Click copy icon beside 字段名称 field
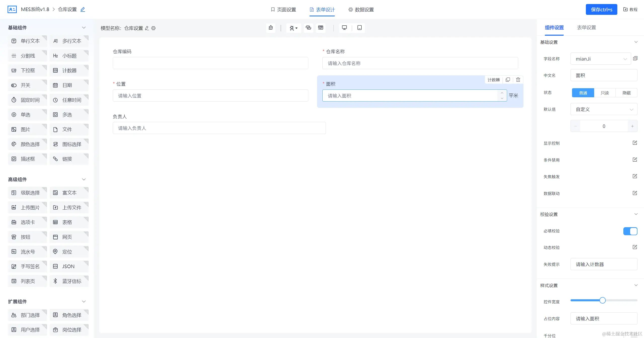The width and height of the screenshot is (644, 338). click(x=635, y=59)
